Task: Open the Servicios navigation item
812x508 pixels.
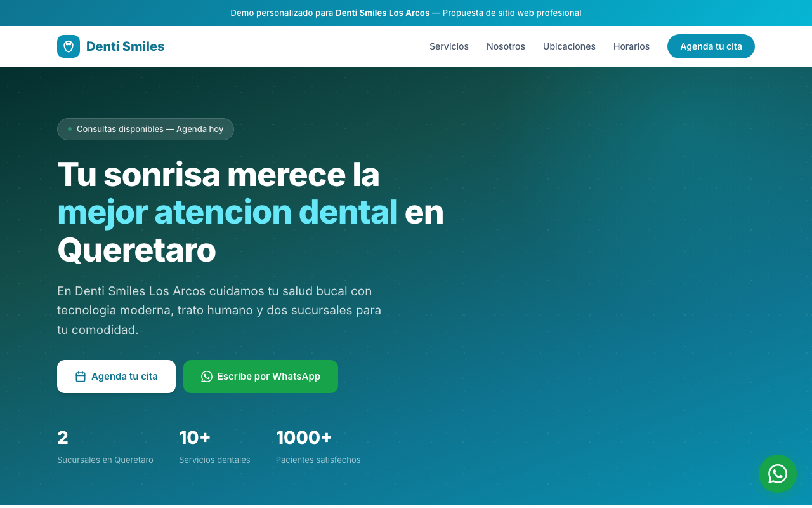Action: (x=449, y=46)
